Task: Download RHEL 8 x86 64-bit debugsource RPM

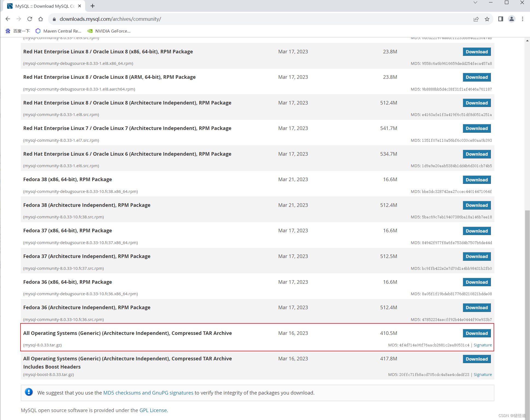Action: tap(477, 52)
